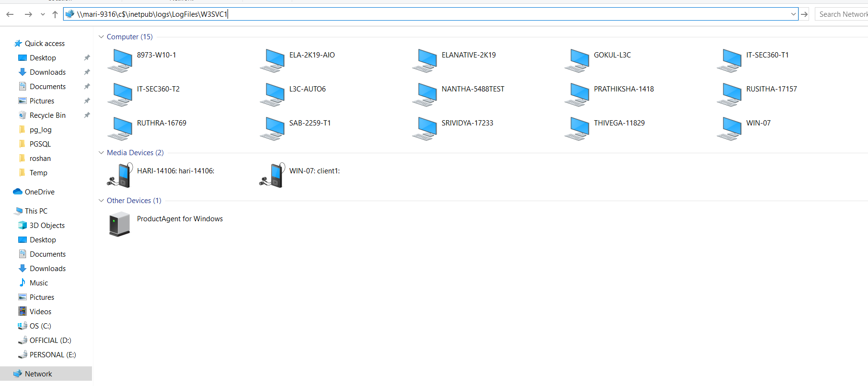The height and width of the screenshot is (386, 868).
Task: Unpin Desktop from Quick access pin icon
Action: (x=87, y=58)
